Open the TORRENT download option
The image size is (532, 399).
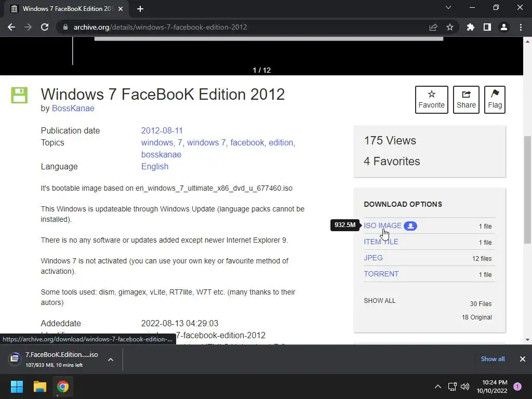click(x=381, y=274)
